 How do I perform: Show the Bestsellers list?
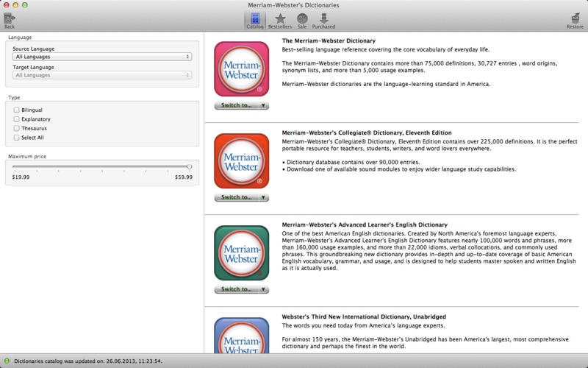click(280, 21)
